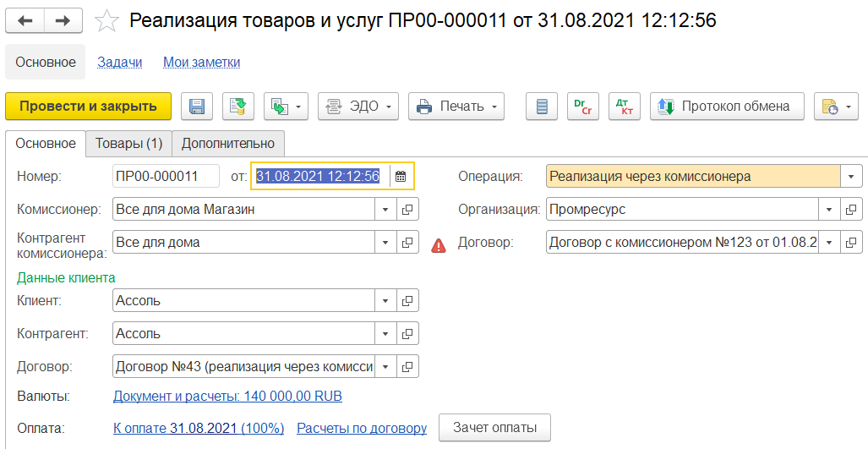The height and width of the screenshot is (449, 868).
Task: Show Dt/Kt accounting entries icon
Action: [x=625, y=107]
